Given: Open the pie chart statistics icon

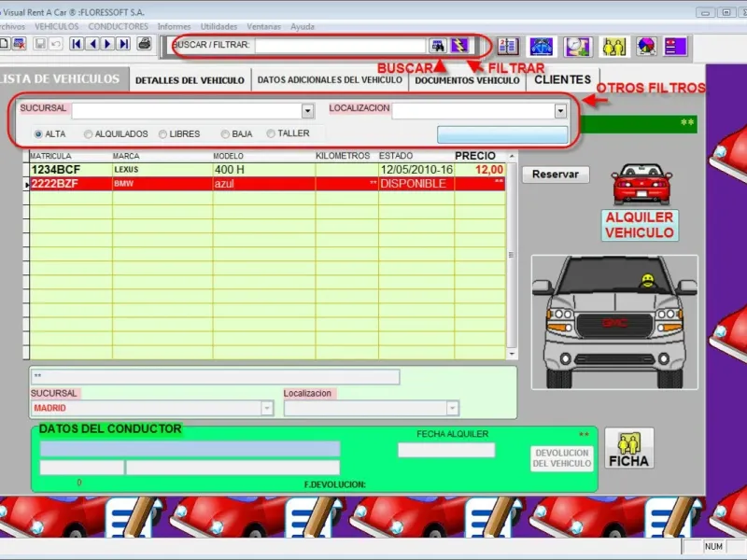Looking at the screenshot, I should tap(646, 47).
